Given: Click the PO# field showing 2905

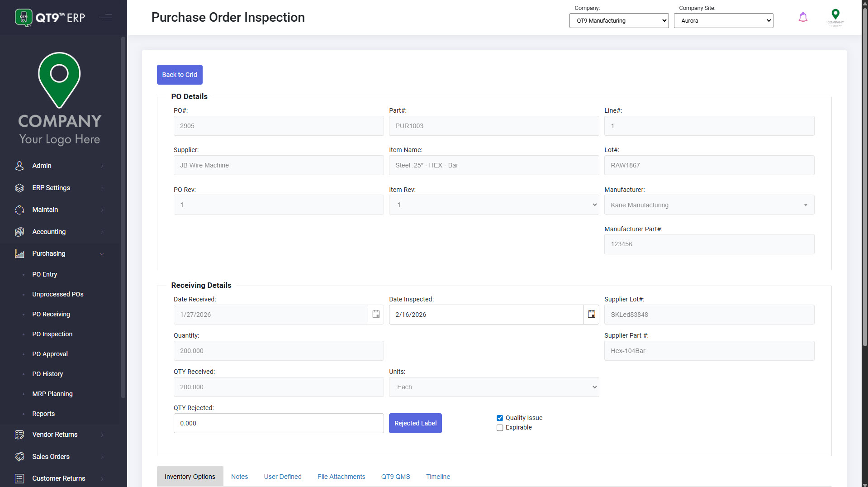Looking at the screenshot, I should pos(279,126).
